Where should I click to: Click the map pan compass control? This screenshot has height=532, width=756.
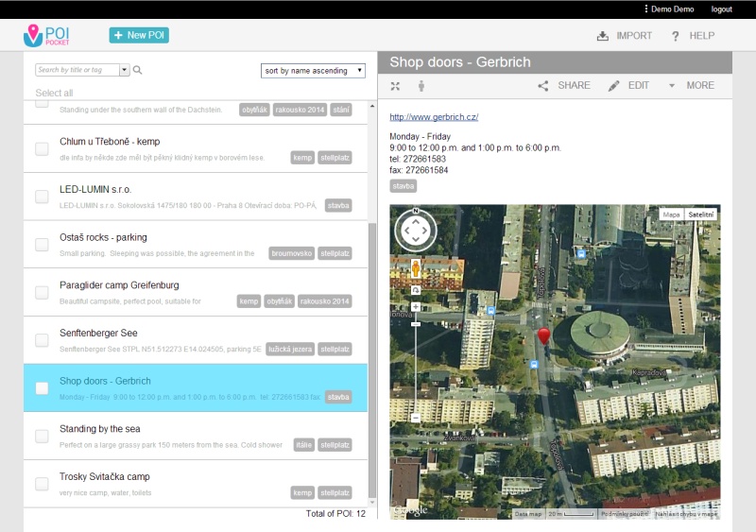[x=416, y=231]
